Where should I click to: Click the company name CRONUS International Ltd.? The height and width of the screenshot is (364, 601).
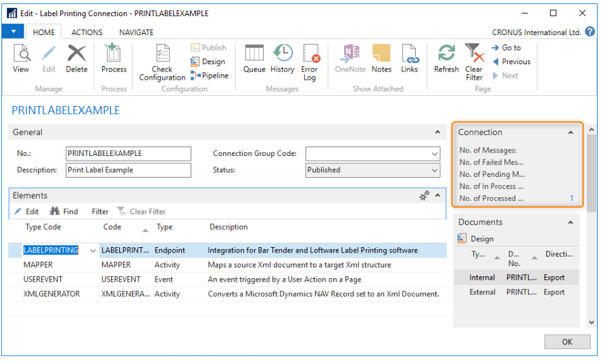pos(536,32)
